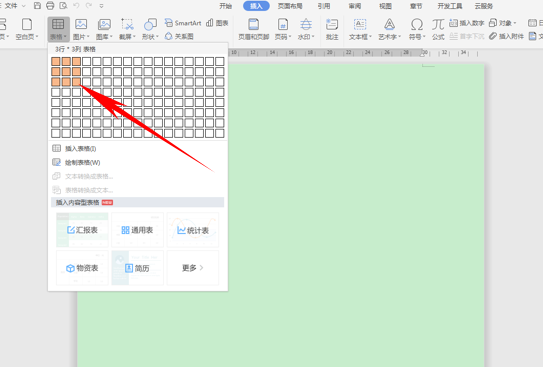Switch to the 引用 tab
This screenshot has width=543, height=367.
click(324, 6)
